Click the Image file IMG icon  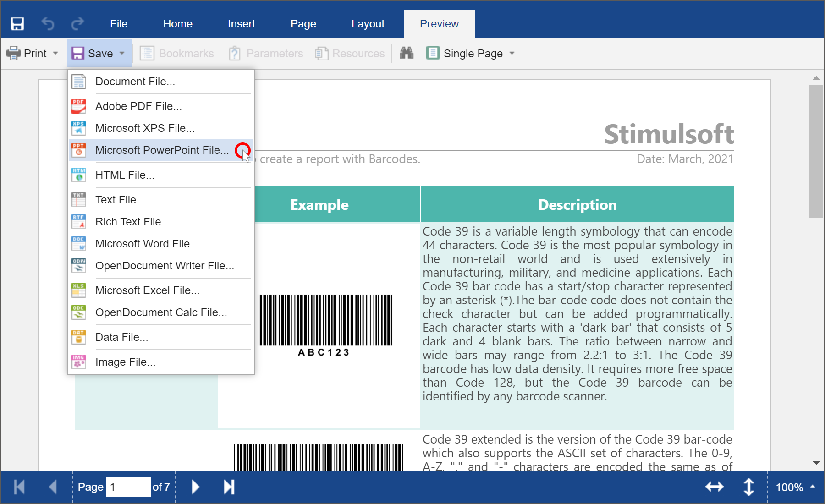tap(79, 362)
